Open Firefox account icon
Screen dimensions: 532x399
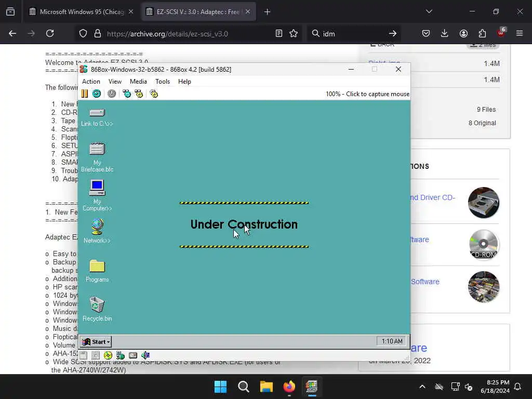point(463,34)
